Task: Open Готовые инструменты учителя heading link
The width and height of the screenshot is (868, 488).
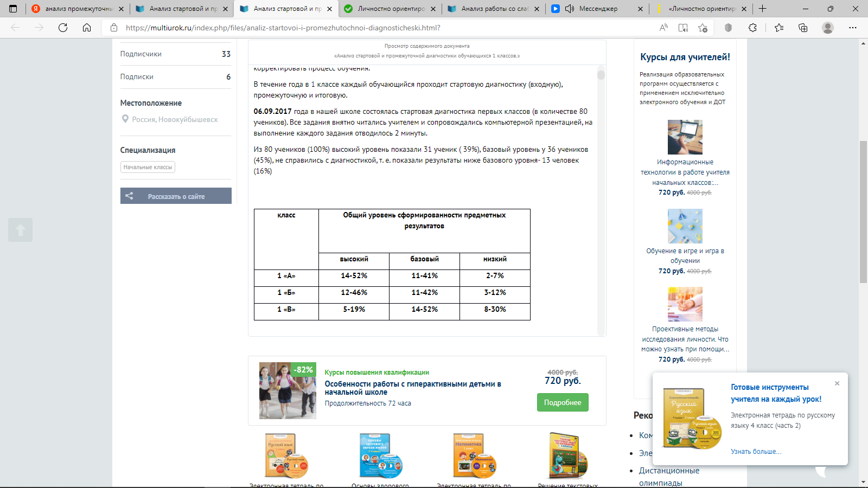Action: (x=776, y=393)
